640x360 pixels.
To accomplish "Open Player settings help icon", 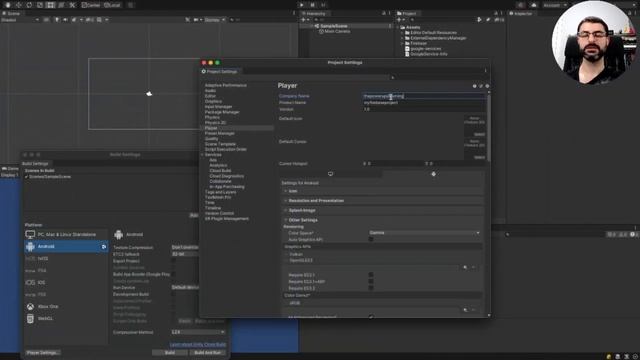I will (x=474, y=86).
